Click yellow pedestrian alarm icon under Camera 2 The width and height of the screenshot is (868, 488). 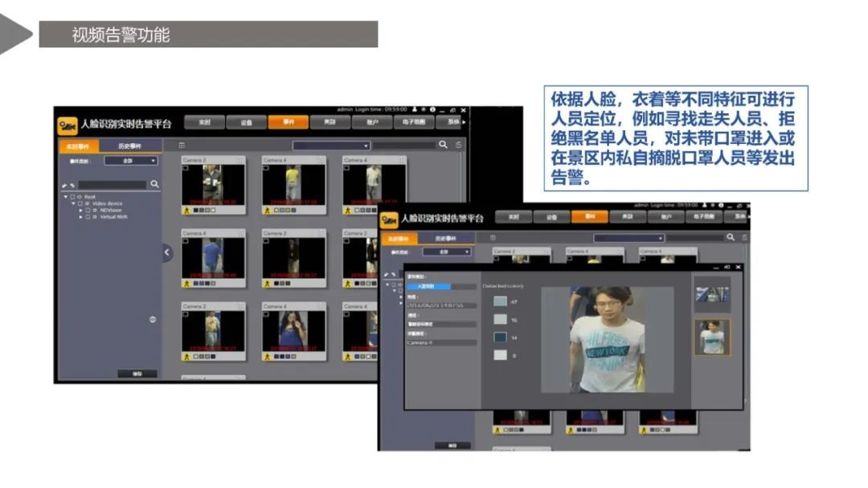click(x=186, y=210)
